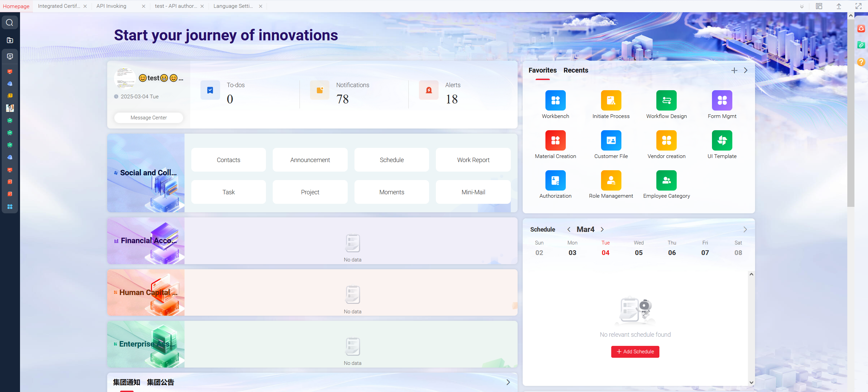Click the Add Schedule button
Viewport: 868px width, 392px height.
click(635, 352)
